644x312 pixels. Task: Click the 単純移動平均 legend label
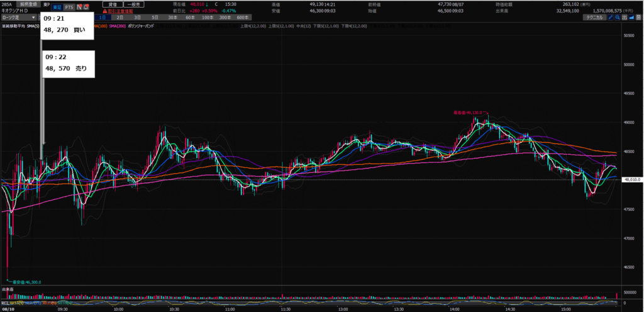click(x=14, y=26)
